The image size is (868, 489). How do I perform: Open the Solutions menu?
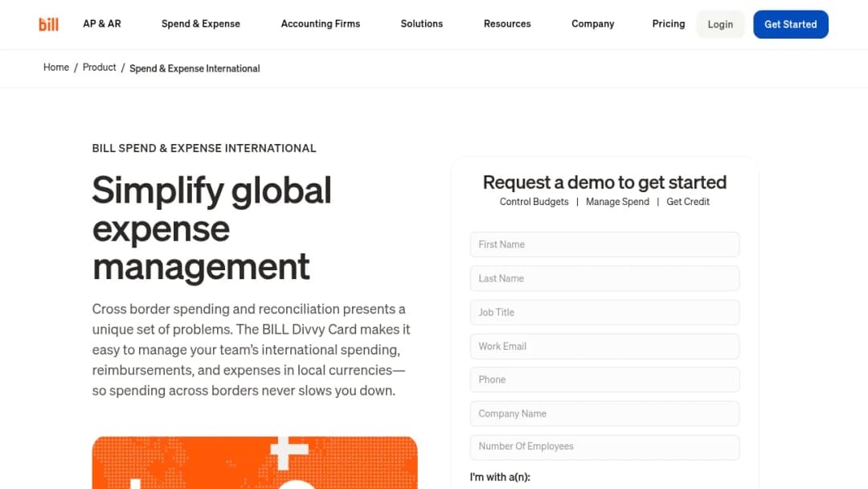pyautogui.click(x=422, y=24)
